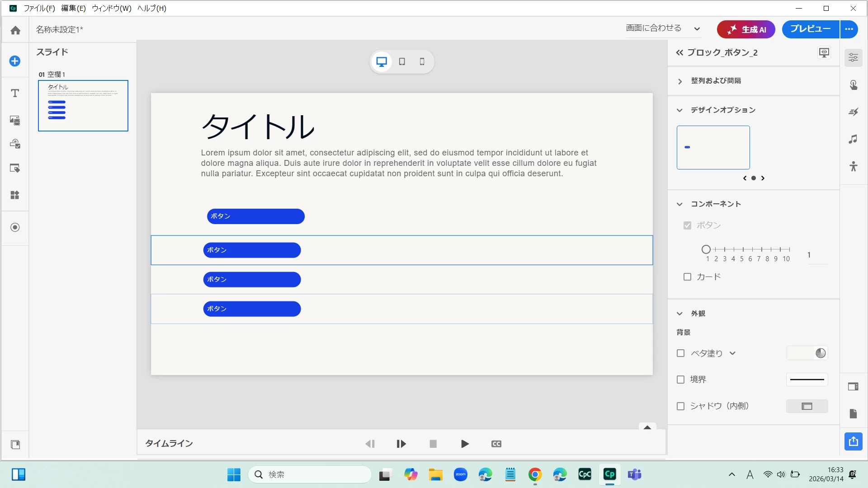Viewport: 868px width, 488px height.
Task: Toggle the ベタ塗り background checkbox
Action: [680, 353]
